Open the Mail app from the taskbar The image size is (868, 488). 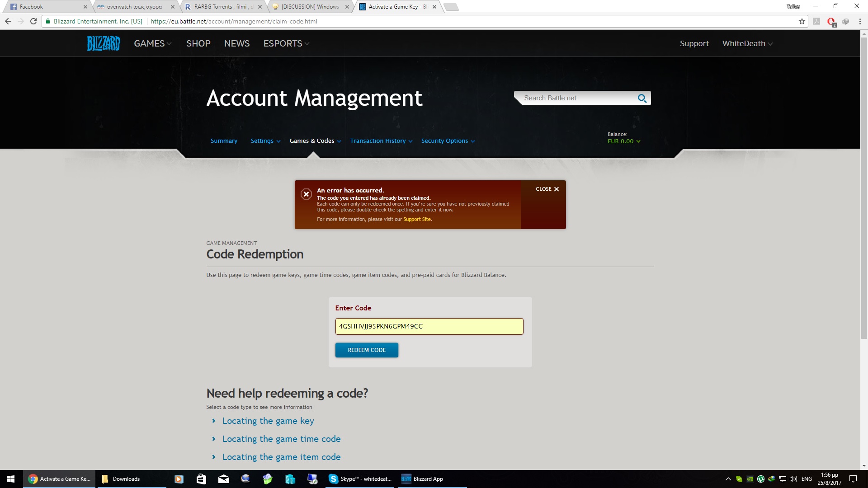tap(223, 479)
